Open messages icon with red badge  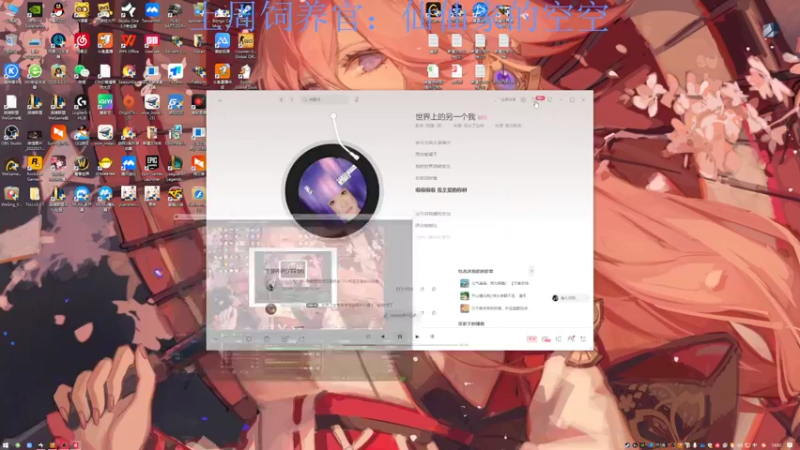pos(536,99)
